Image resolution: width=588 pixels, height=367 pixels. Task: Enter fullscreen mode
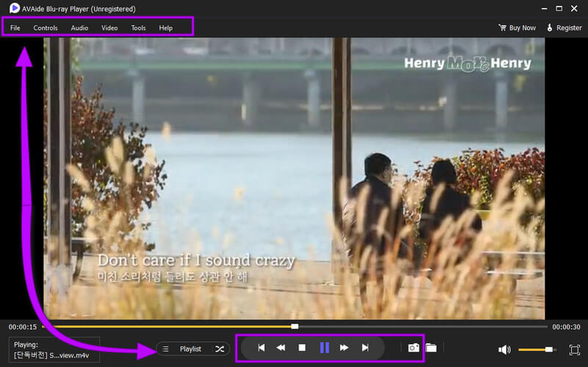click(x=574, y=350)
